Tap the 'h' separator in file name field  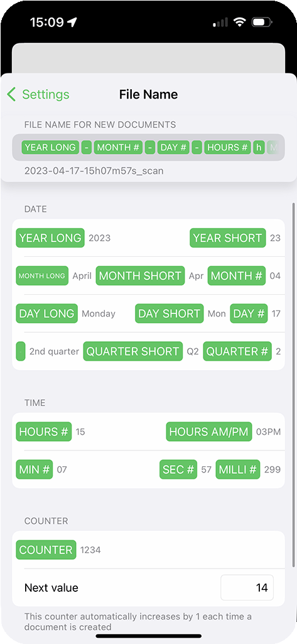pos(259,148)
